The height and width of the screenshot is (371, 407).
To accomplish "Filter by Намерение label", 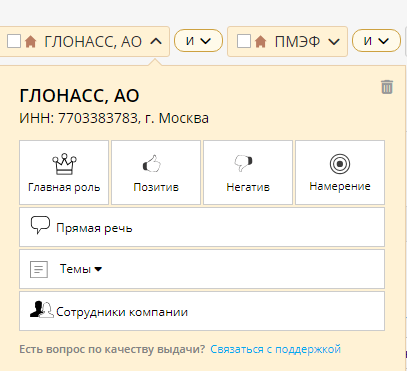I will (x=340, y=186).
